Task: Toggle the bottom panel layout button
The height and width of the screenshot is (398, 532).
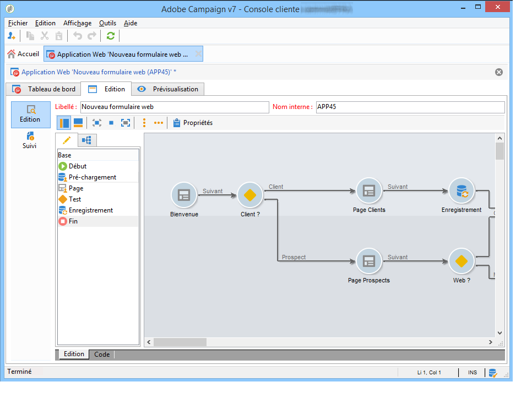Action: 78,123
